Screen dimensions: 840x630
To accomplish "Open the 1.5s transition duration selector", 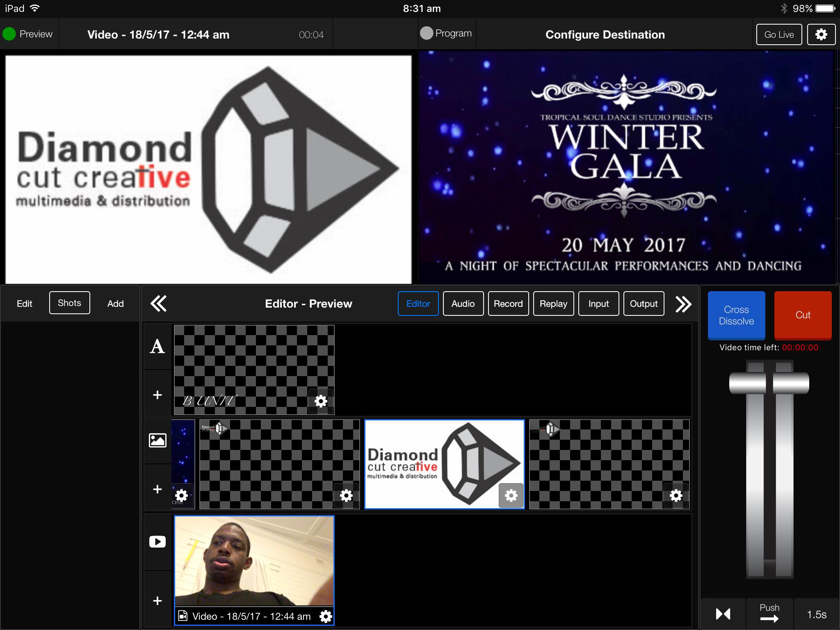I will coord(816,614).
